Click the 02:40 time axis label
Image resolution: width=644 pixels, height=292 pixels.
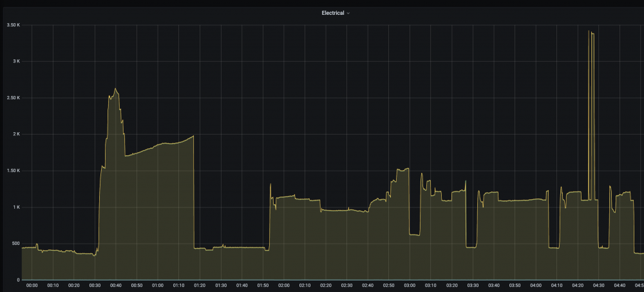(x=368, y=286)
